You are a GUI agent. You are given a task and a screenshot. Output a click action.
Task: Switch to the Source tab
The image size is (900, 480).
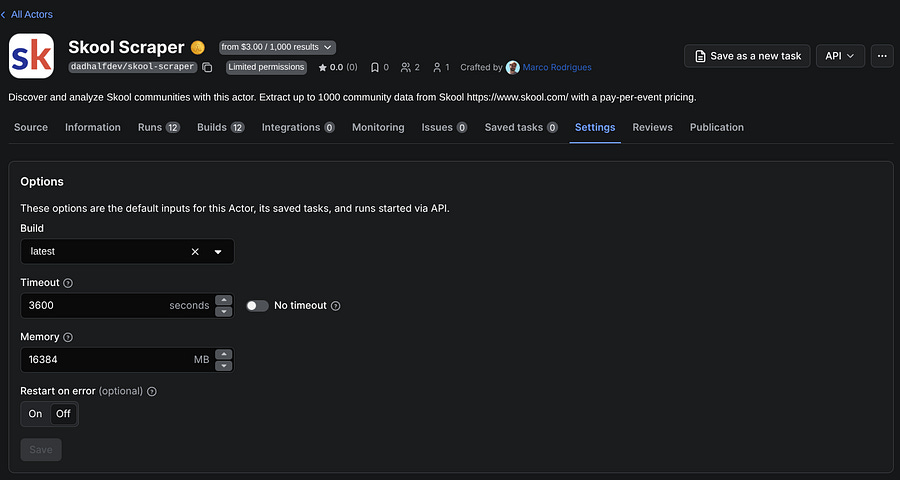coord(31,127)
